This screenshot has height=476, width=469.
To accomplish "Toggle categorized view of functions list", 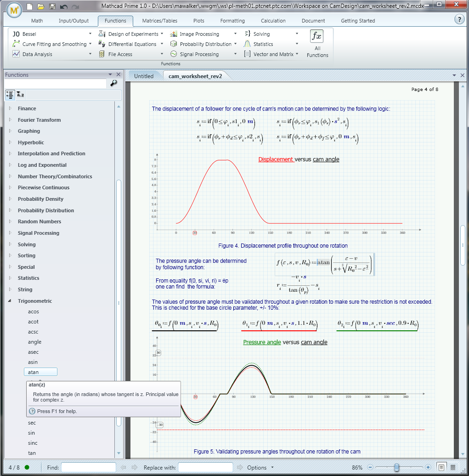I will [10, 95].
